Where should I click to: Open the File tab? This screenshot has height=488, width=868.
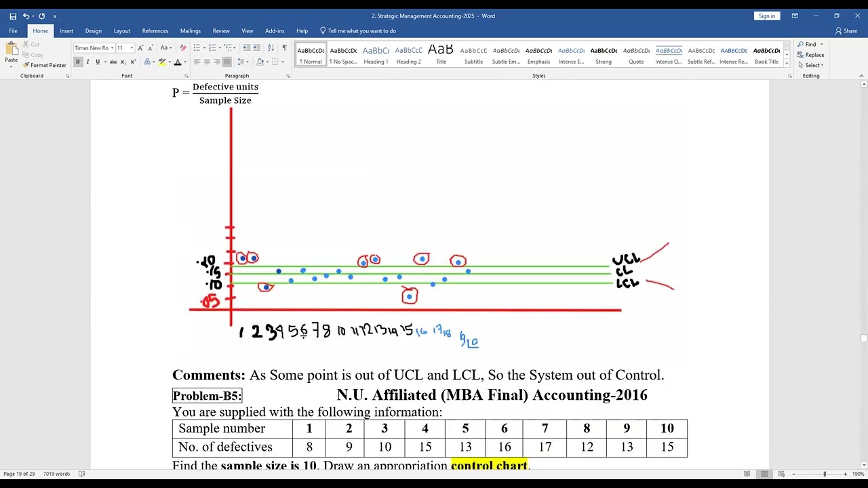pyautogui.click(x=13, y=30)
